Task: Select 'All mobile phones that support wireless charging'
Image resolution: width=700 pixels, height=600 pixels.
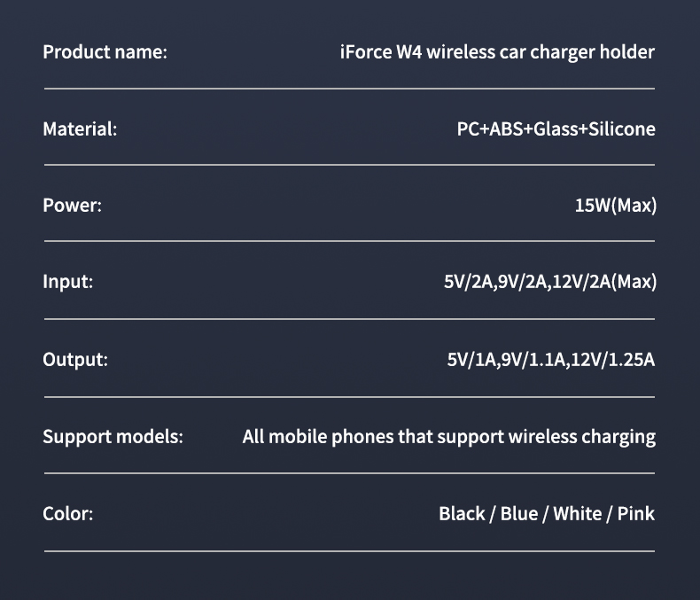Action: pos(449,437)
